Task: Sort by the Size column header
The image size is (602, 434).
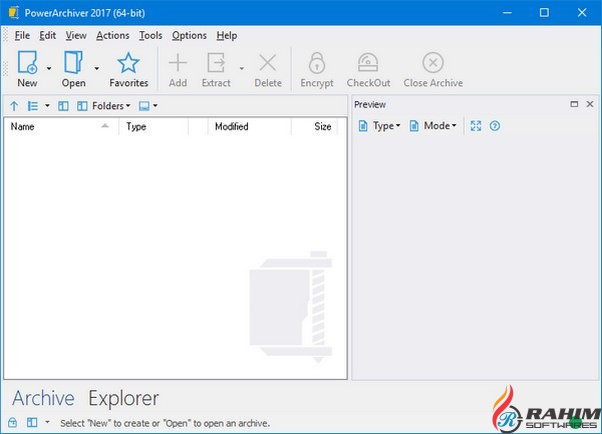Action: tap(314, 126)
